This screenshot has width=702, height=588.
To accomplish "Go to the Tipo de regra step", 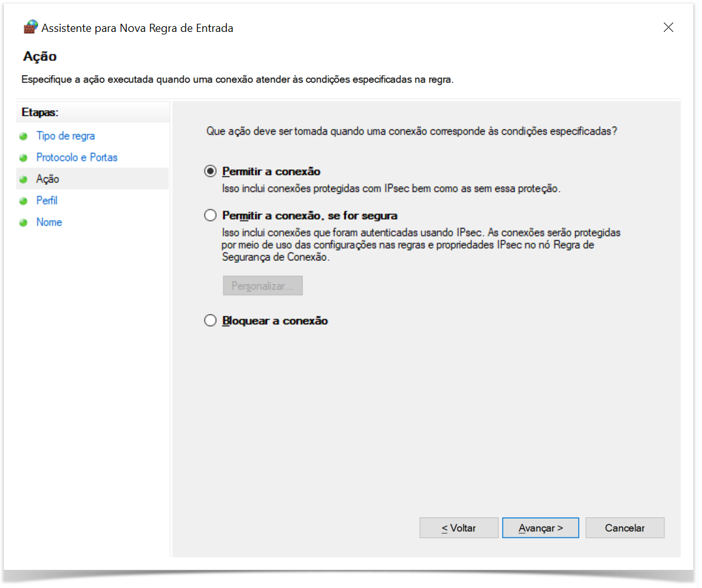I will pos(66,136).
